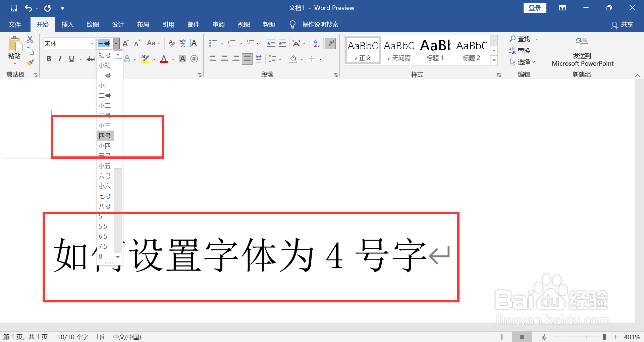Click the Copy icon in the clipboard group
644x342 pixels.
[30, 51]
